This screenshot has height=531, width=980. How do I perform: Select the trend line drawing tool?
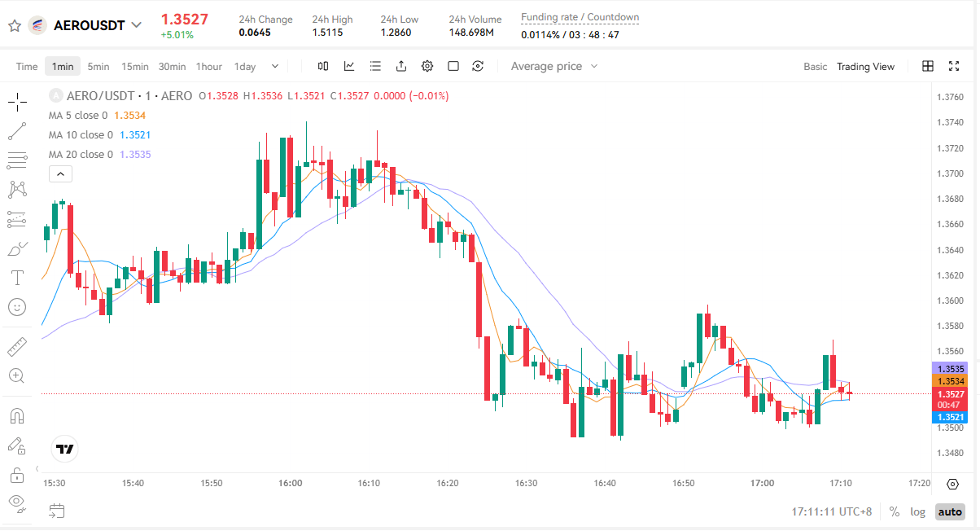pos(17,131)
